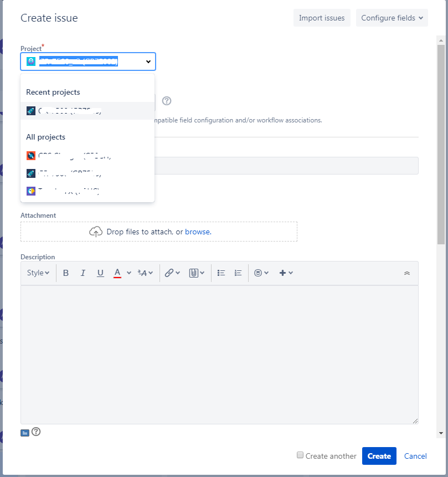Switch editor to text mode icon

click(x=25, y=433)
